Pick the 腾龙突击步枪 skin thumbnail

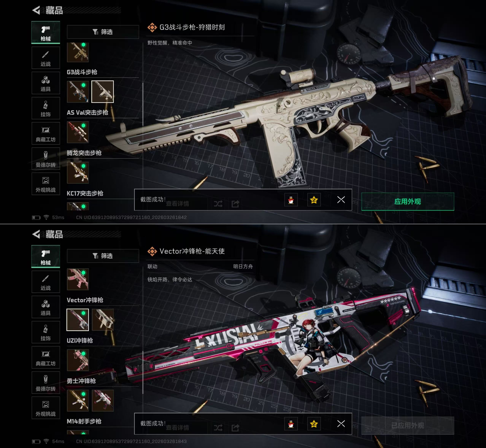click(78, 173)
